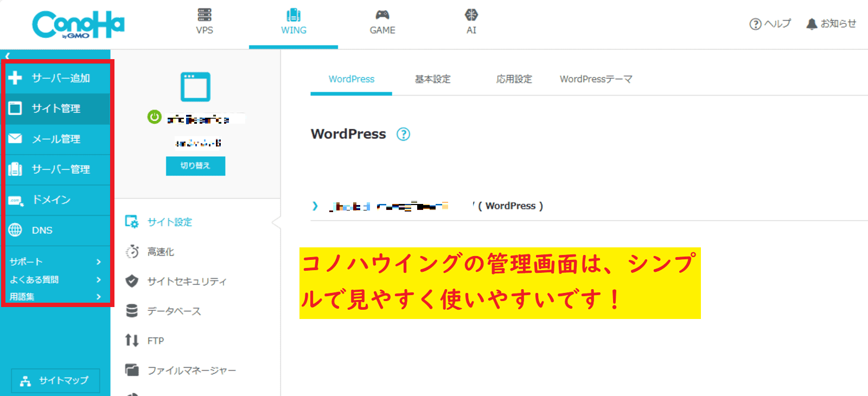Click the よくある質問 label
The image size is (868, 396).
[x=34, y=279]
